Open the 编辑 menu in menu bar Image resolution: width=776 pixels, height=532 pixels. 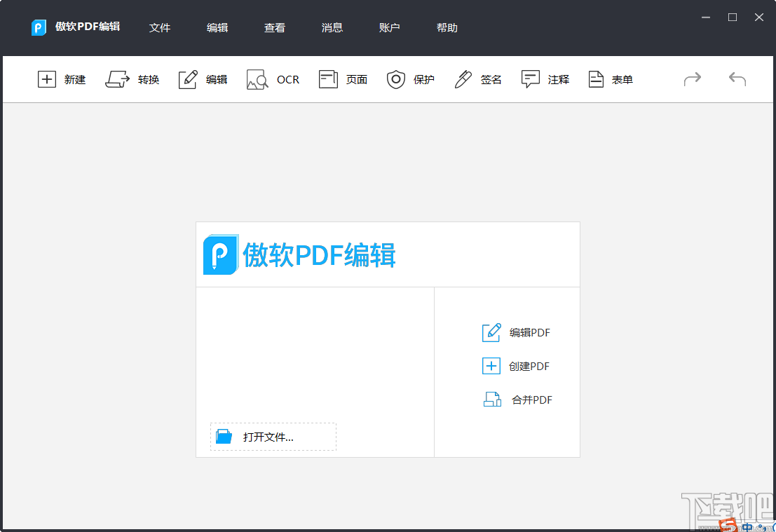pyautogui.click(x=217, y=28)
